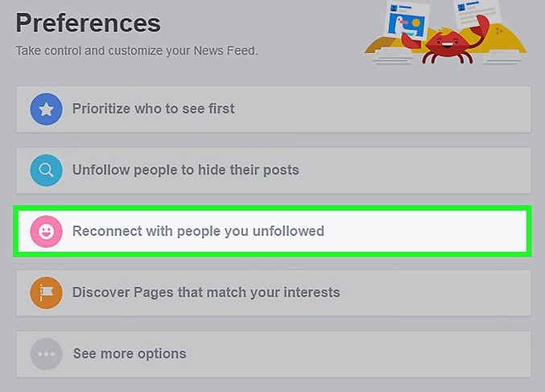The height and width of the screenshot is (392, 545).
Task: Click the See more options text label
Action: (x=130, y=353)
